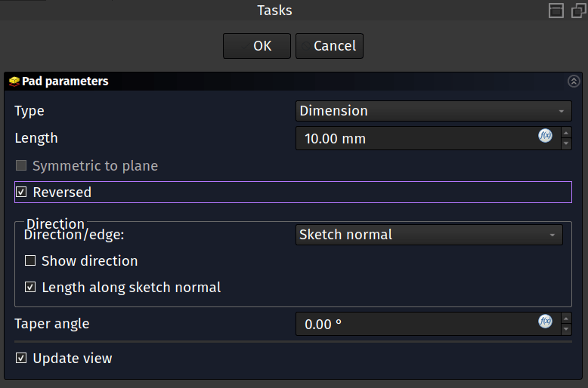Disable the Update view checkbox

(x=21, y=359)
